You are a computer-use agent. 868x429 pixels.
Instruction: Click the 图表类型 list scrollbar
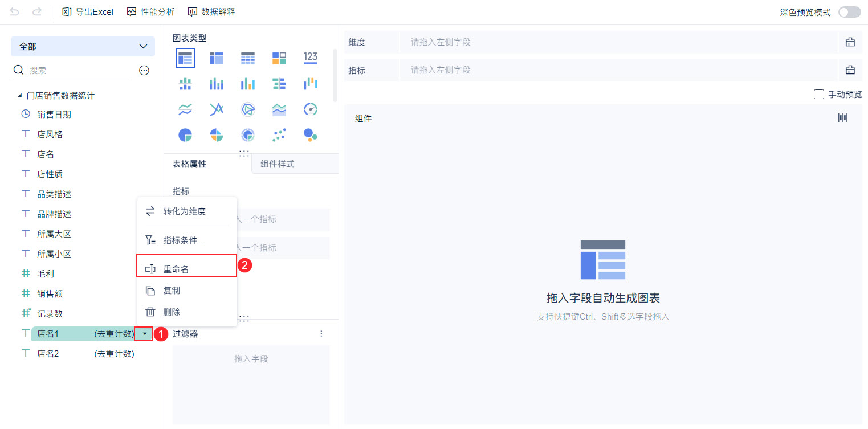(x=335, y=74)
